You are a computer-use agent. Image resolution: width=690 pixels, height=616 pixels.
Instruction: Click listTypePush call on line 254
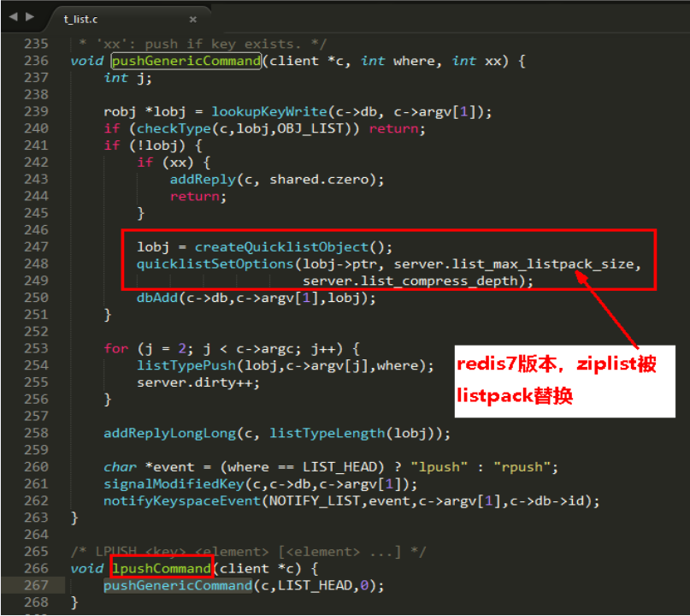[186, 365]
